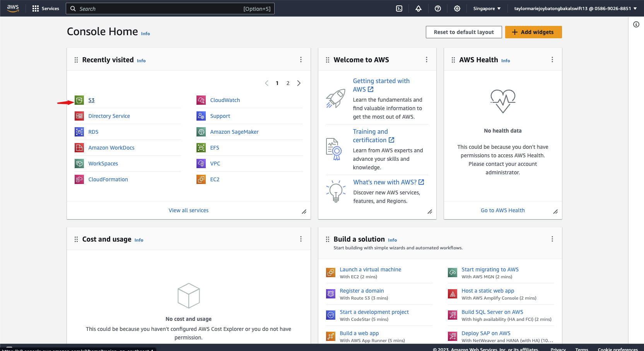Open the Services menu
The height and width of the screenshot is (351, 644).
[46, 9]
